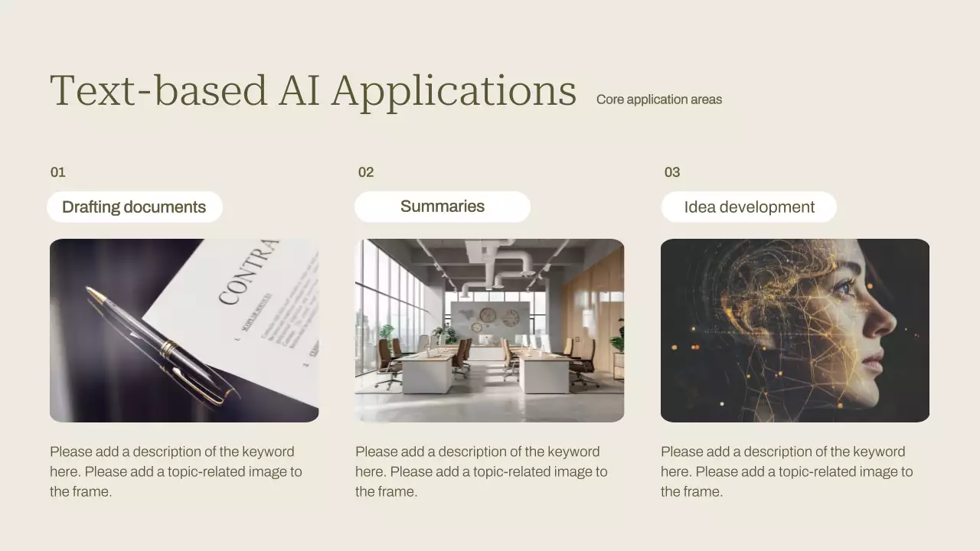Screen dimensions: 980x551
Task: Select the 'Core application areas' subtitle
Action: pyautogui.click(x=658, y=99)
